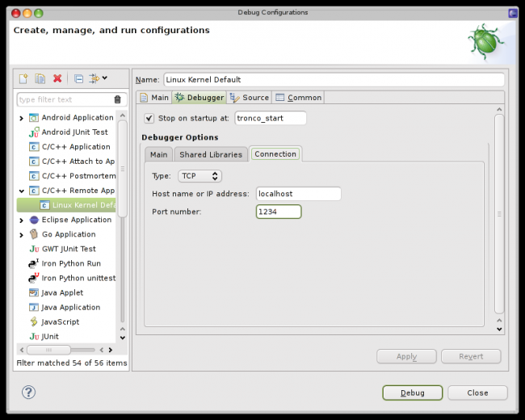This screenshot has height=420, width=525.
Task: Open the filter launch configurations menu
Action: [x=98, y=78]
